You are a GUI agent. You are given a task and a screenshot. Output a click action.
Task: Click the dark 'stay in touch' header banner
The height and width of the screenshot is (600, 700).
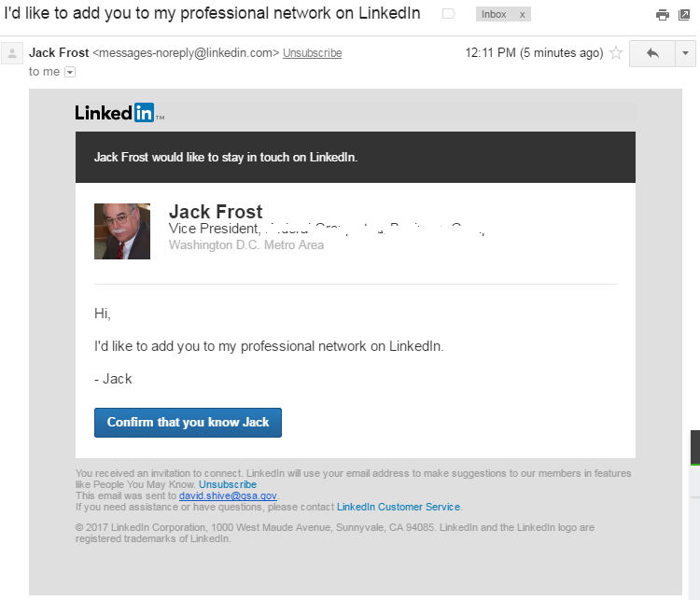pos(356,157)
